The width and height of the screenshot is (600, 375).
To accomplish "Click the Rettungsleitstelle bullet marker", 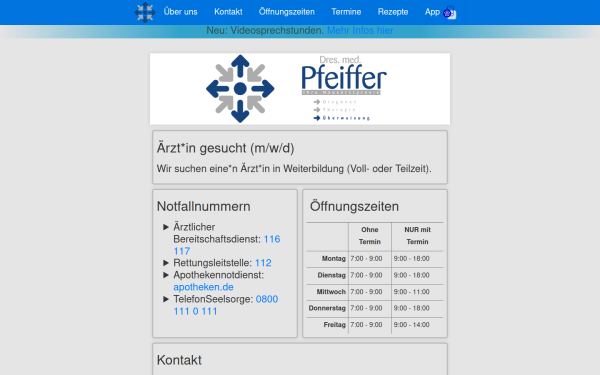I will click(166, 263).
